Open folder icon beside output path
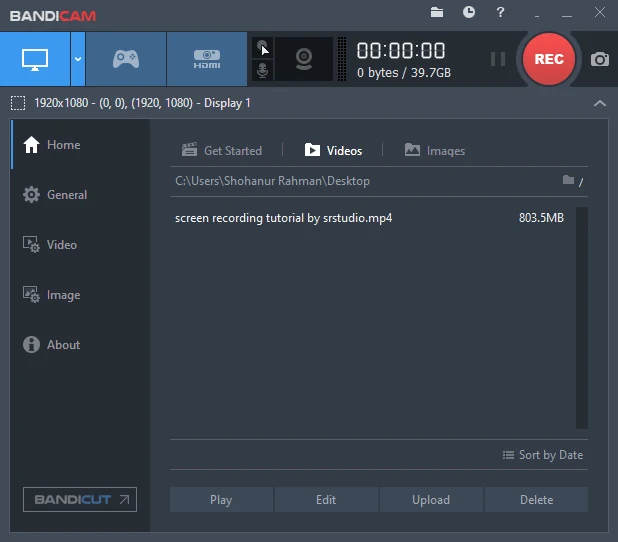 tap(568, 180)
